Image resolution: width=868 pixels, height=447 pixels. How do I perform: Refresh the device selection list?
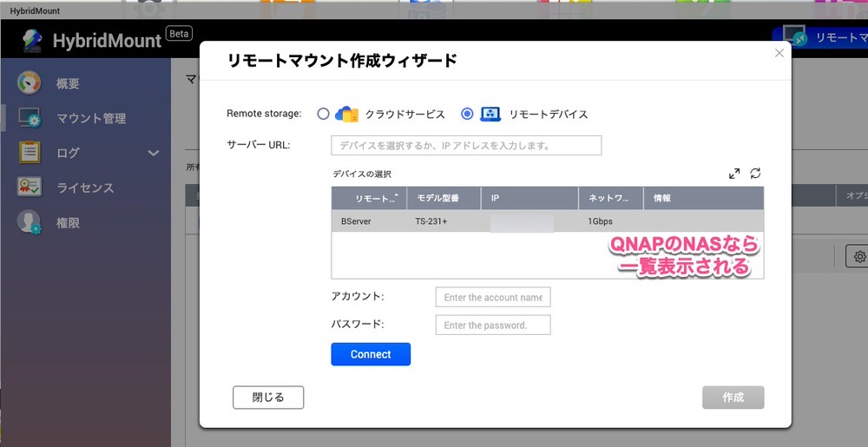(755, 174)
